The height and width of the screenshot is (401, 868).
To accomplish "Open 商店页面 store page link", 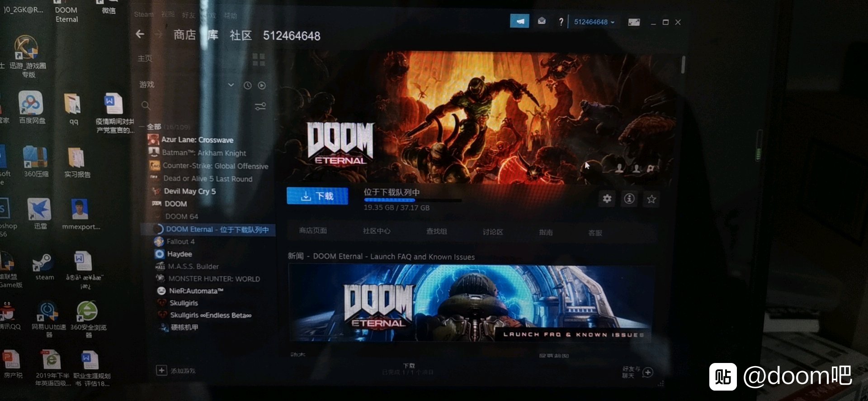I will coord(313,230).
